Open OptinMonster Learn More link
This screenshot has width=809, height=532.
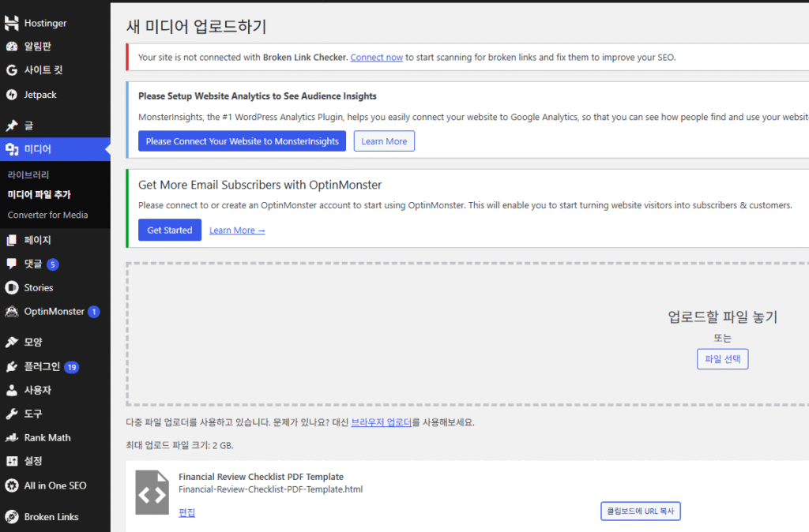click(x=237, y=230)
